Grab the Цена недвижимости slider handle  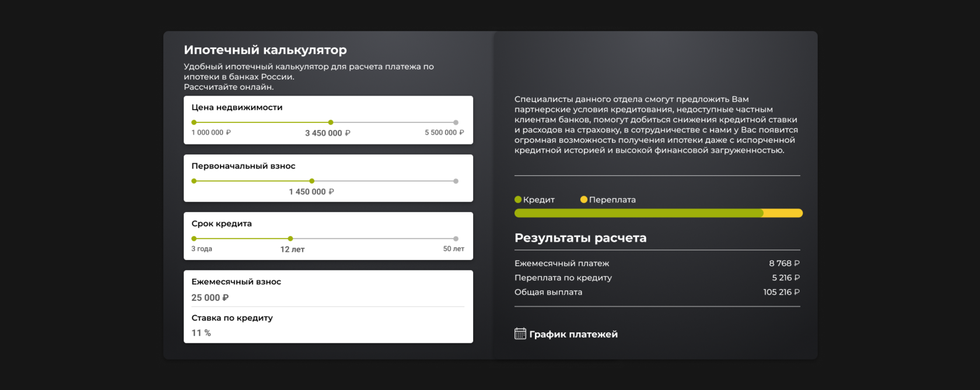point(331,122)
